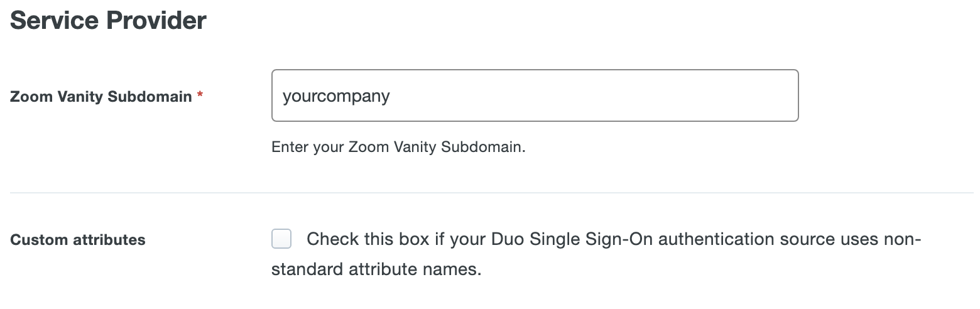Click the "standard attribute names." text line
980x309 pixels.
coord(376,269)
